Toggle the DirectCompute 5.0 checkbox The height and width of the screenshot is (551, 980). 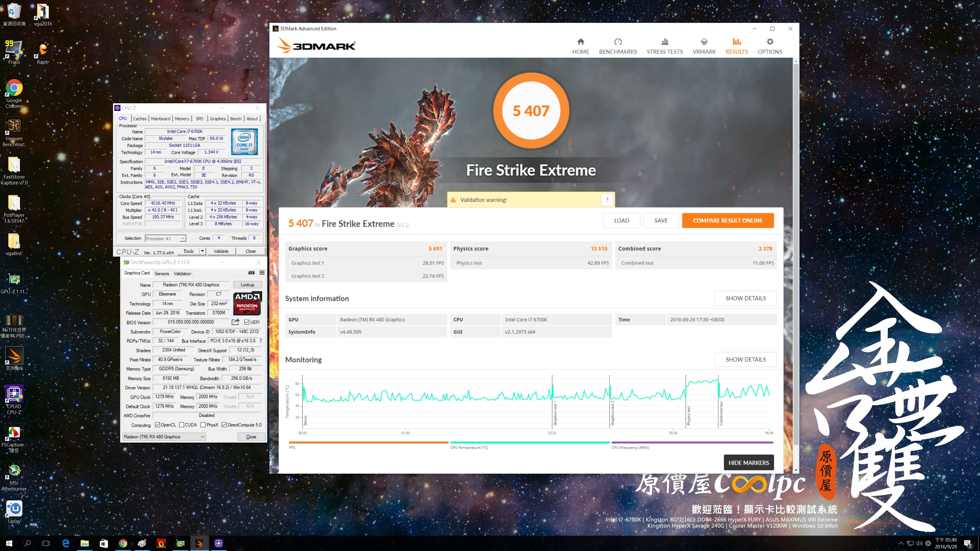click(x=224, y=425)
